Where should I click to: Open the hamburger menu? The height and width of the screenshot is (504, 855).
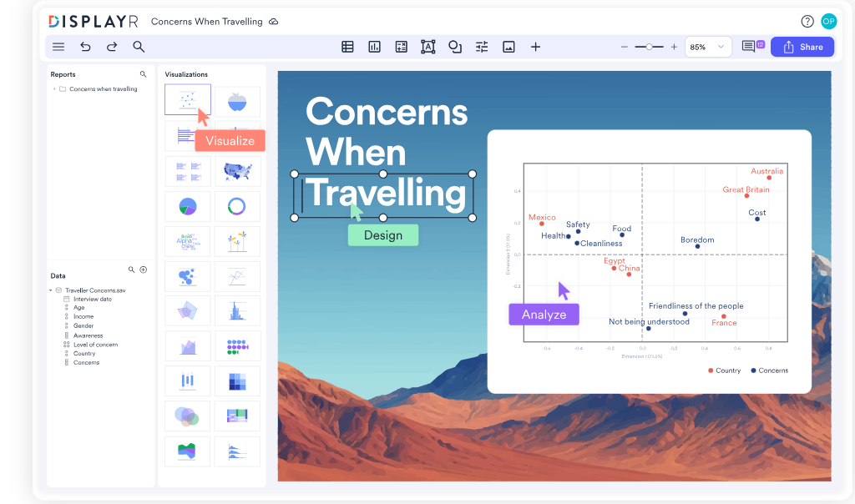(x=58, y=47)
